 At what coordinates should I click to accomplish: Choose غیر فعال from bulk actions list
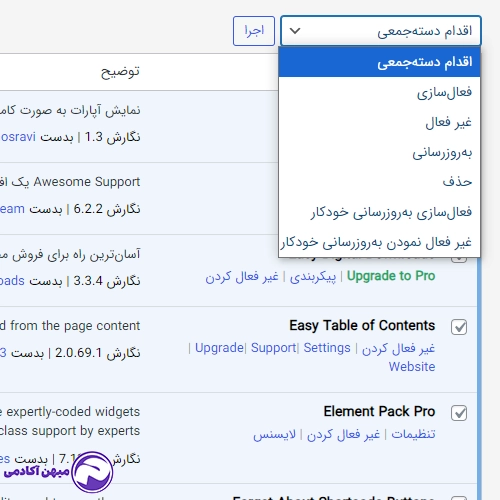(x=379, y=122)
